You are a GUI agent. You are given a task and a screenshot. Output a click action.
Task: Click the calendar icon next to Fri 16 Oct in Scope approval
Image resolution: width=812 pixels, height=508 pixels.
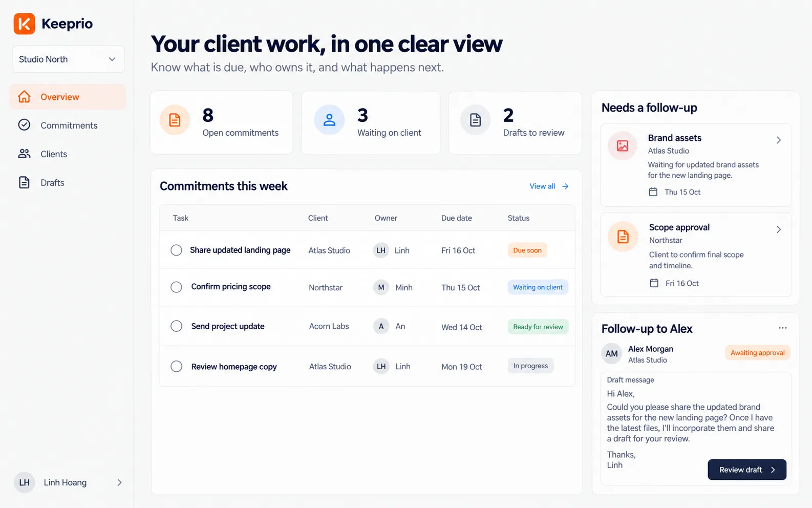[x=654, y=283]
